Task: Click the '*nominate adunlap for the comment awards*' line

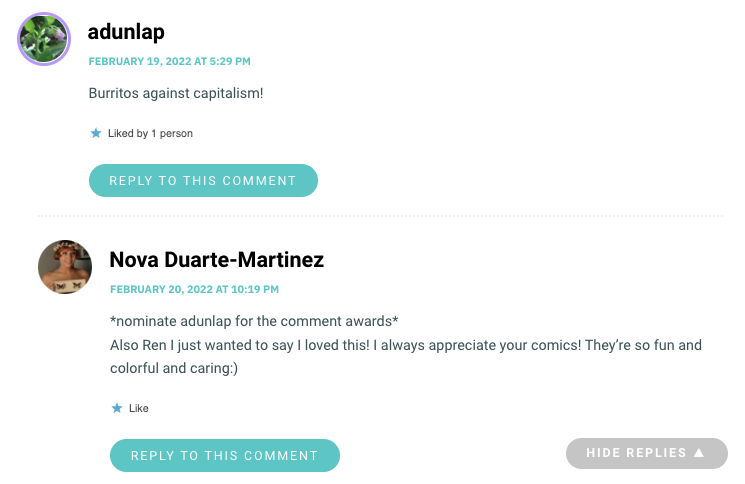Action: [x=254, y=321]
